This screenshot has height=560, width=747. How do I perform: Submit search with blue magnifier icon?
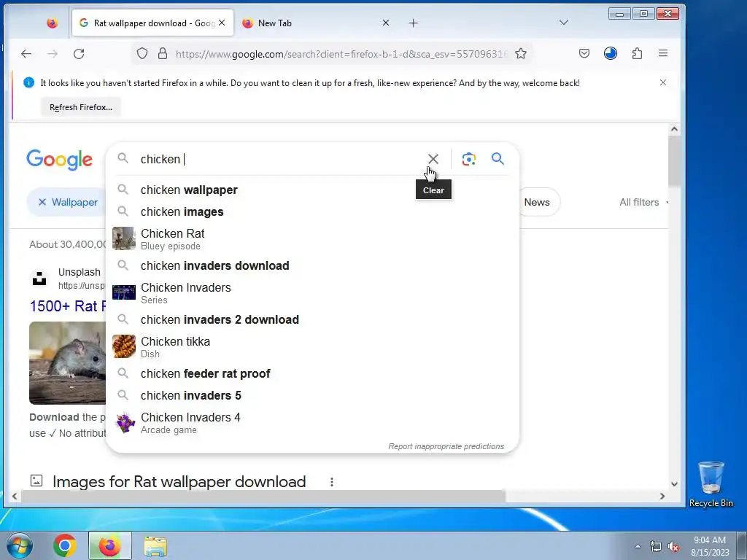pos(498,158)
